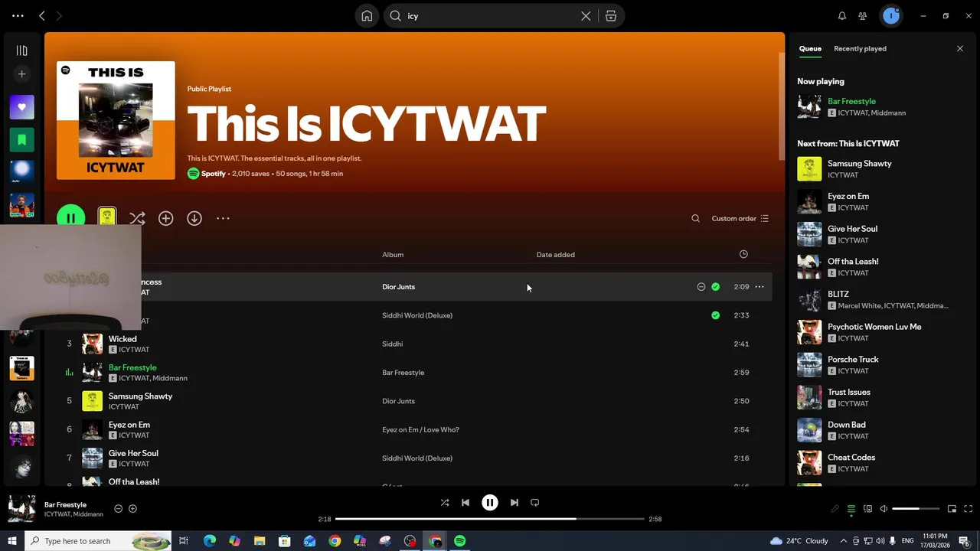
Task: Download the This Is ICYTWAT playlist
Action: [194, 219]
